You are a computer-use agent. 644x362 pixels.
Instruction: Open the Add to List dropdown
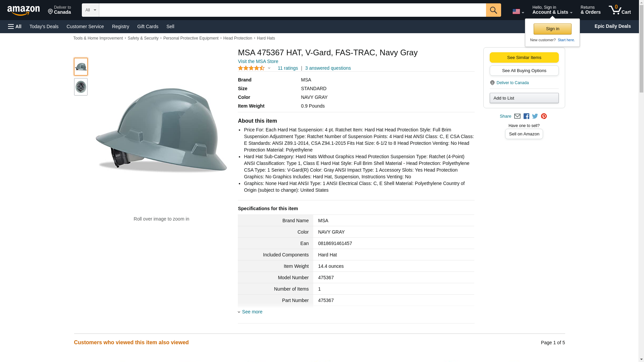(x=524, y=98)
